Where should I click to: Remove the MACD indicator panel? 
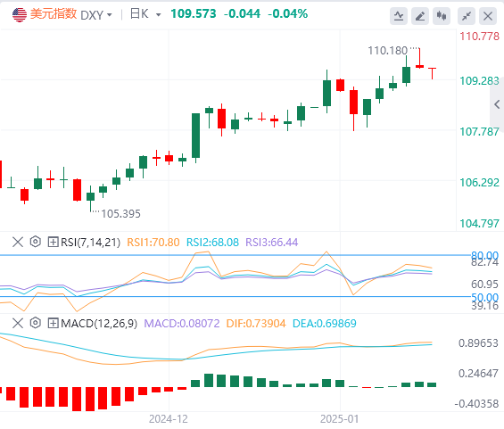coord(18,323)
